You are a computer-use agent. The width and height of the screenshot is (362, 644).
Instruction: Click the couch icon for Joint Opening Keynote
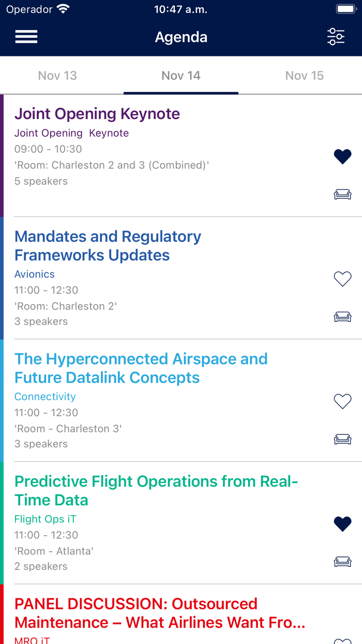coord(343,194)
